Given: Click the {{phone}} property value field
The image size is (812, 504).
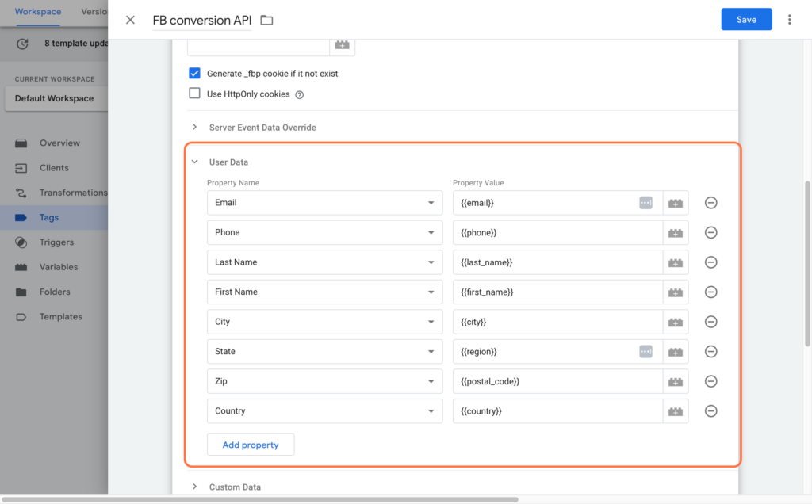Looking at the screenshot, I should click(557, 232).
